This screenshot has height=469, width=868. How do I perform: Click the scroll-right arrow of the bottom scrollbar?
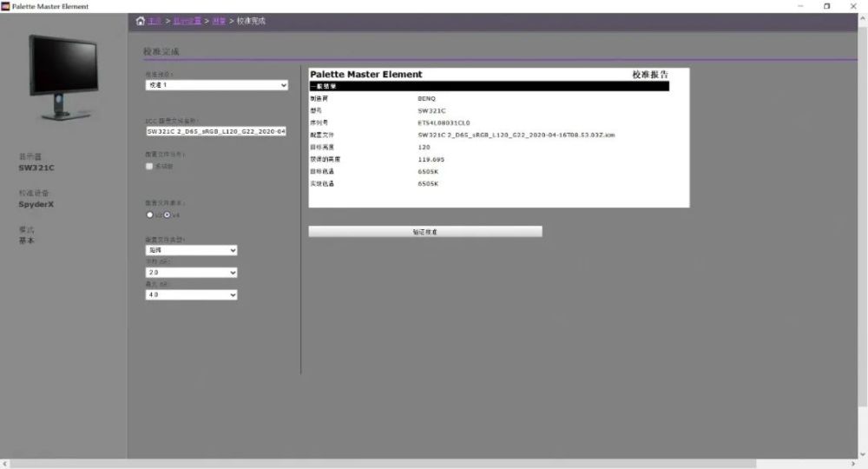coord(853,464)
